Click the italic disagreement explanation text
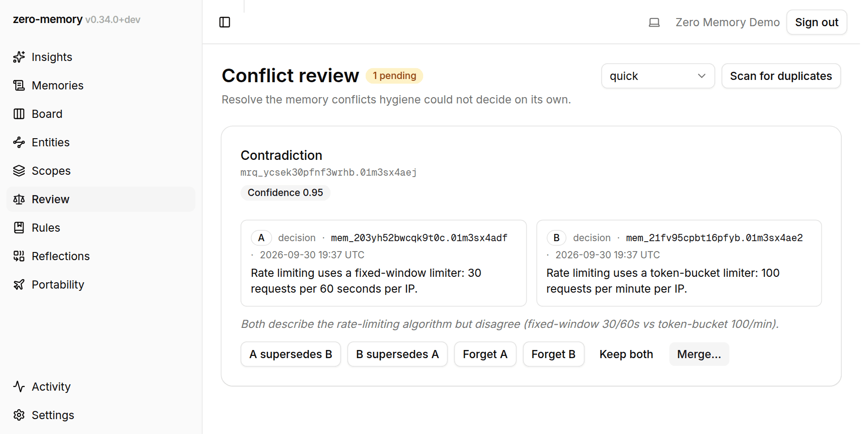868x434 pixels. click(x=510, y=324)
